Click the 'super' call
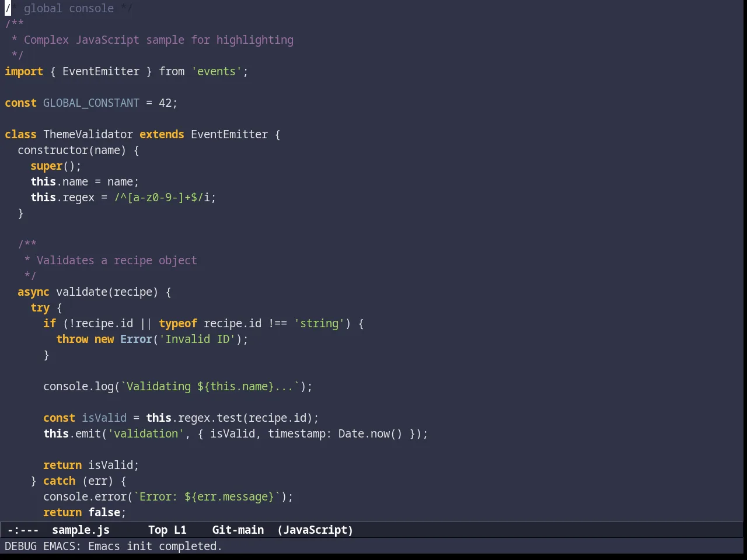The height and width of the screenshot is (560, 747). 46,166
